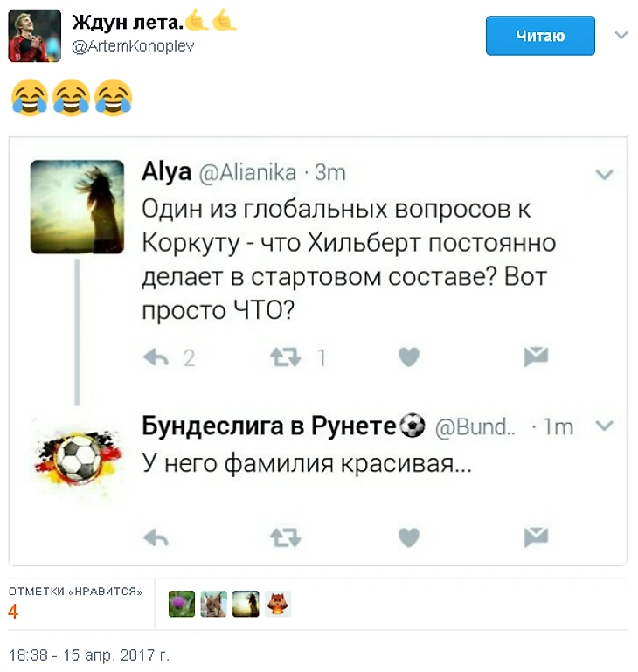Open @Alianika profile link
Image resolution: width=638 pixels, height=672 pixels.
pyautogui.click(x=248, y=173)
